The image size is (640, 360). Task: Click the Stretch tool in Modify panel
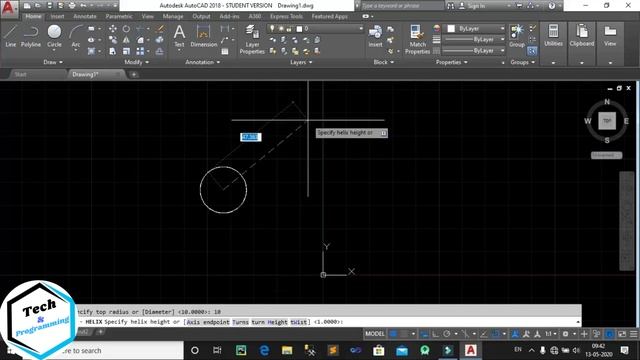113,51
